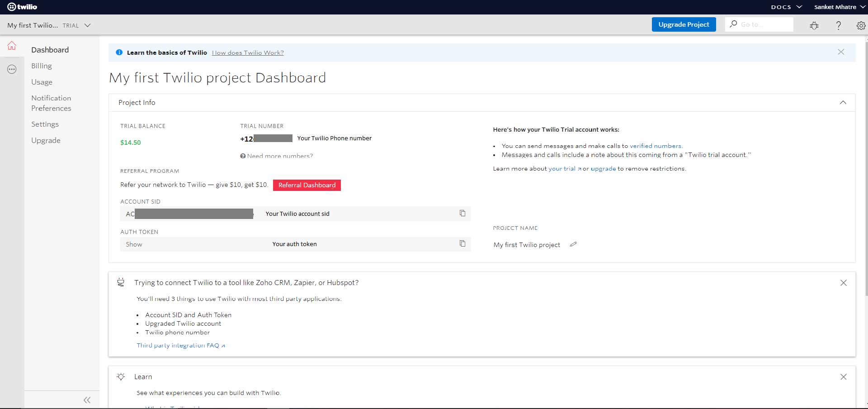The image size is (868, 409).
Task: Click the search magnifier icon
Action: click(733, 24)
